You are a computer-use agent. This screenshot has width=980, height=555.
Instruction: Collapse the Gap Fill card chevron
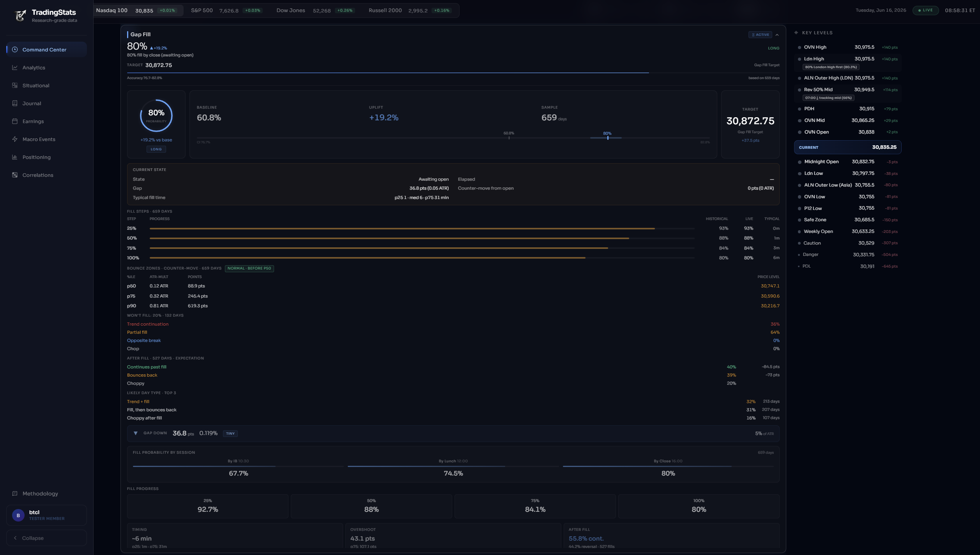tap(777, 35)
